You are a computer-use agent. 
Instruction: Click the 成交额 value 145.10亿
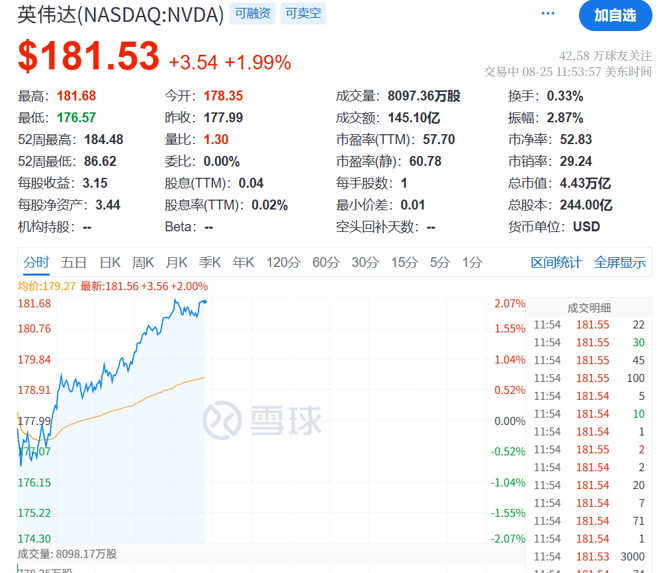414,118
